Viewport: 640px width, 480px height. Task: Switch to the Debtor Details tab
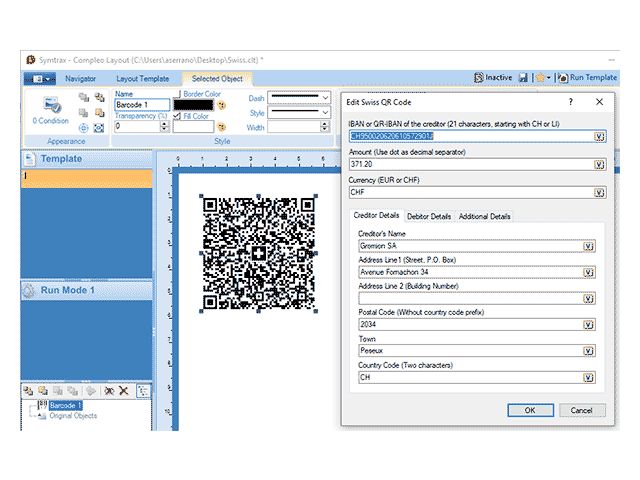(429, 217)
